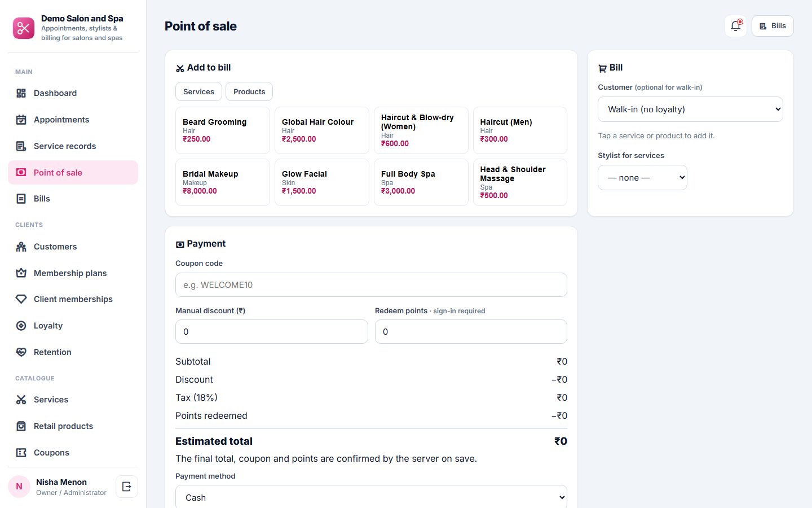Screen dimensions: 812x508
Task: Click the Appointments calendar icon
Action: (x=21, y=120)
